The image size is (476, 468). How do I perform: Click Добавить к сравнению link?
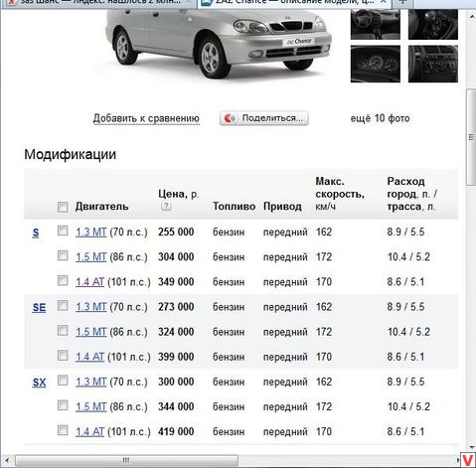point(146,118)
